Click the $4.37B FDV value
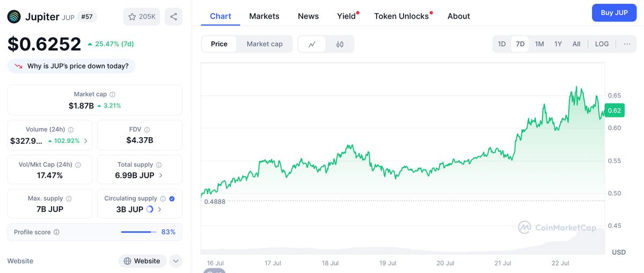 [140, 141]
